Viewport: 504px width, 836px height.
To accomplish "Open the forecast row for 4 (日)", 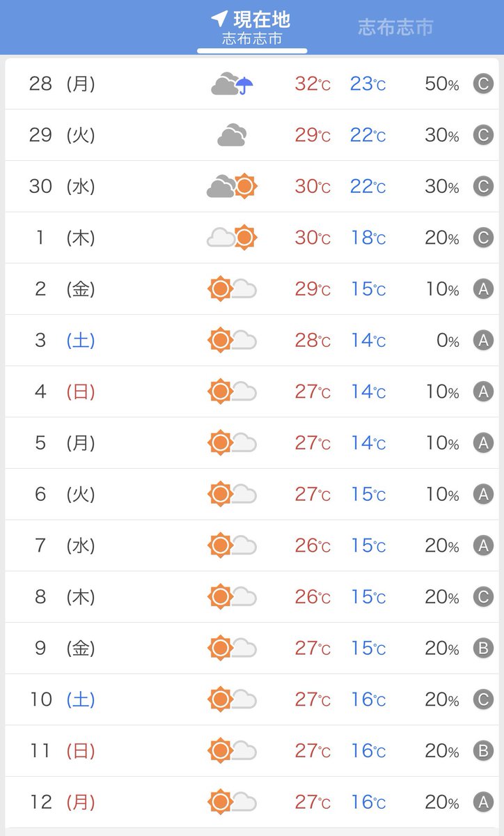I will [252, 392].
